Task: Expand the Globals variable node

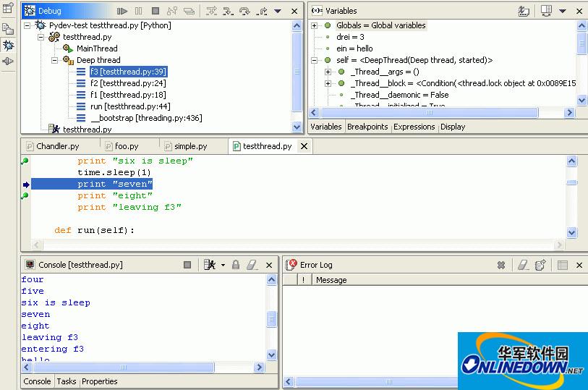Action: point(315,25)
